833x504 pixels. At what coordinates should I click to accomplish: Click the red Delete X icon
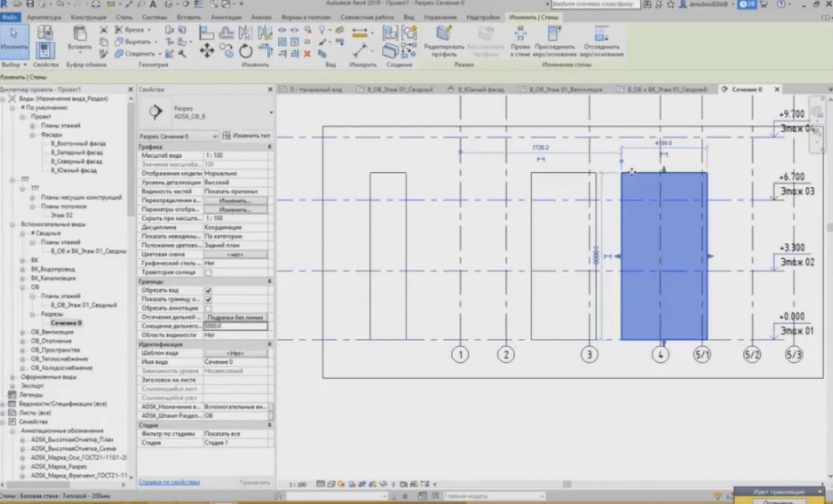click(x=307, y=54)
